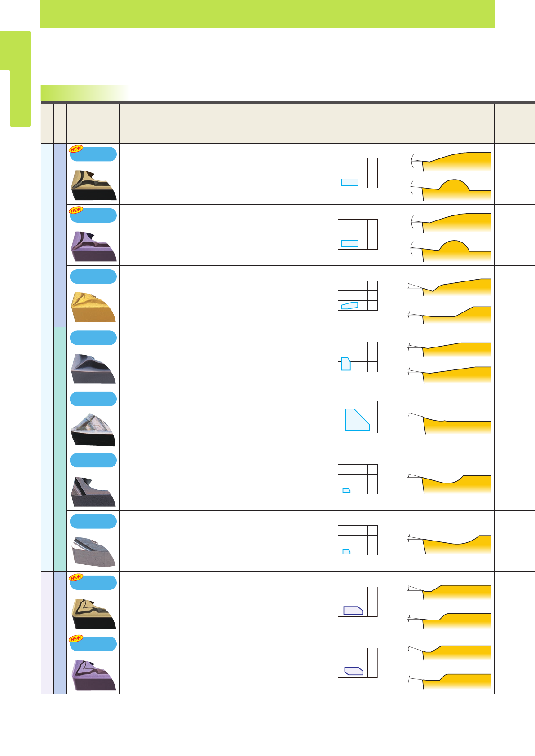The height and width of the screenshot is (756, 535).
Task: Click the cross-section beside the shiny silver insert
Action: click(x=449, y=422)
